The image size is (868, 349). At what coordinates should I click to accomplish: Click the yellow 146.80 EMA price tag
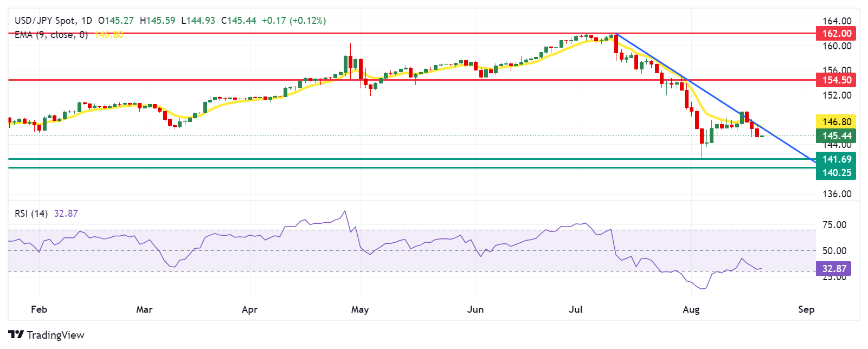tap(836, 122)
